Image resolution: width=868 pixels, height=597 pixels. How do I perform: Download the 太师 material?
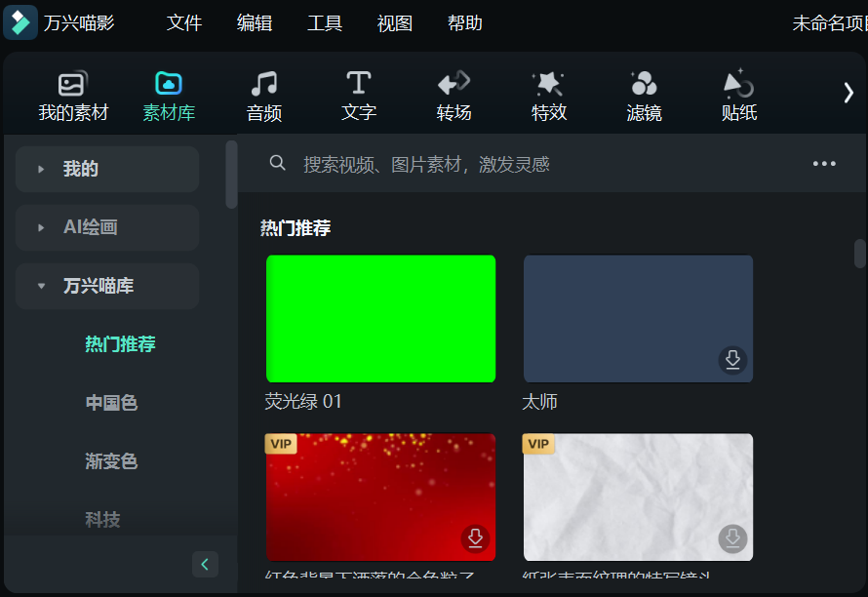(732, 360)
